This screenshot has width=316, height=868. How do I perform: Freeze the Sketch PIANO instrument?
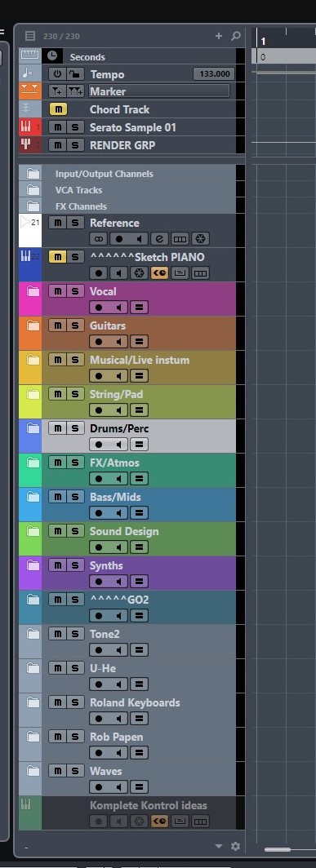pos(139,273)
